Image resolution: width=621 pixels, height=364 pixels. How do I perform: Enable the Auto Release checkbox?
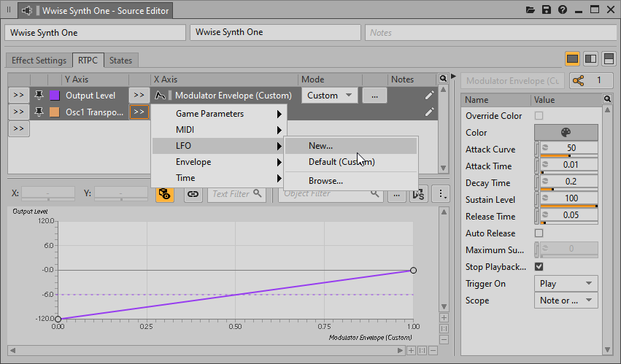[539, 233]
